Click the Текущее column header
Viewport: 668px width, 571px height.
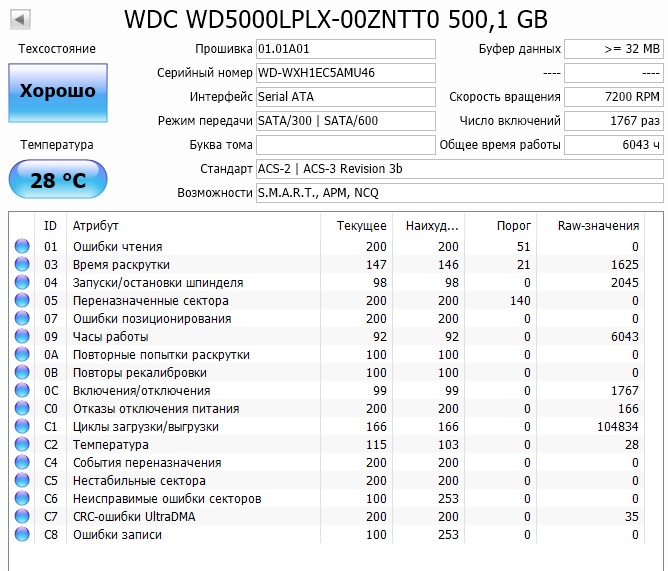(x=356, y=225)
